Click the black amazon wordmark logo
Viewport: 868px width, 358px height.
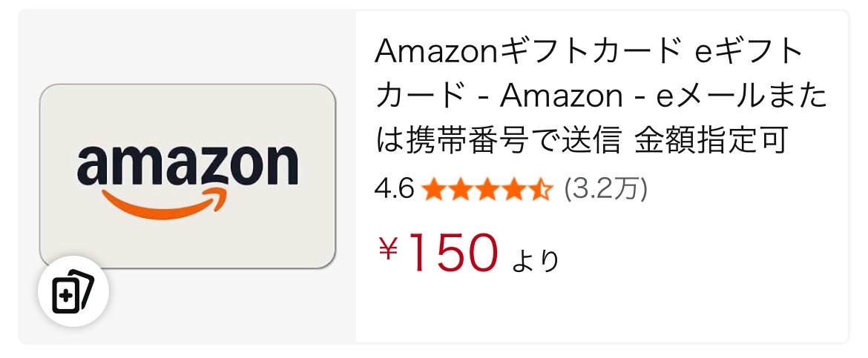pyautogui.click(x=187, y=165)
